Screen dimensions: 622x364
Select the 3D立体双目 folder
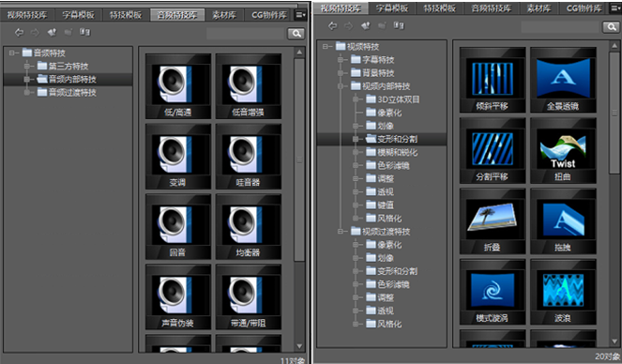coord(393,99)
